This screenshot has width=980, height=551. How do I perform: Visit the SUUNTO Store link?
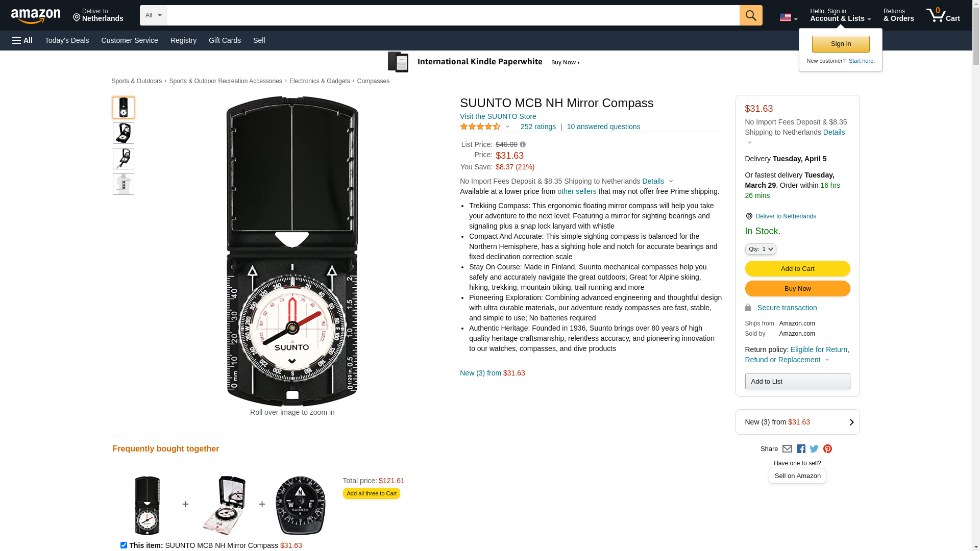pos(498,116)
